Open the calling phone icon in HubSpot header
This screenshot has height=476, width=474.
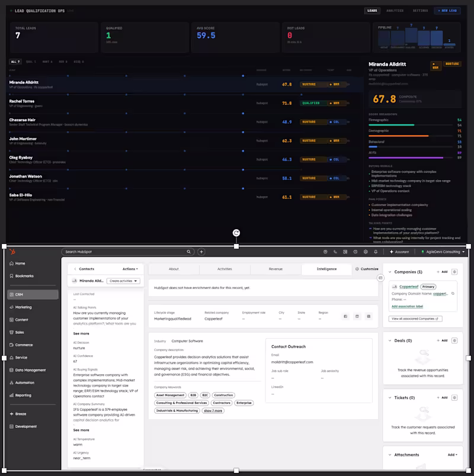pyautogui.click(x=335, y=252)
